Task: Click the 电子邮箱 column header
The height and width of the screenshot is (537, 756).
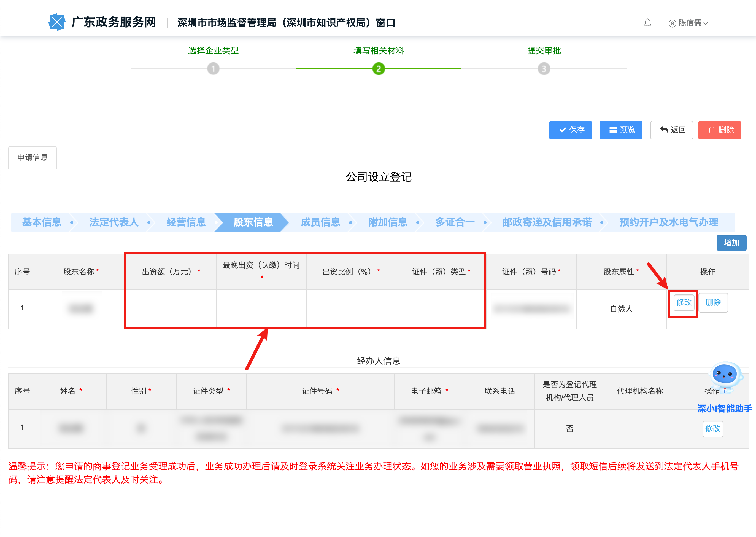Action: pyautogui.click(x=429, y=391)
